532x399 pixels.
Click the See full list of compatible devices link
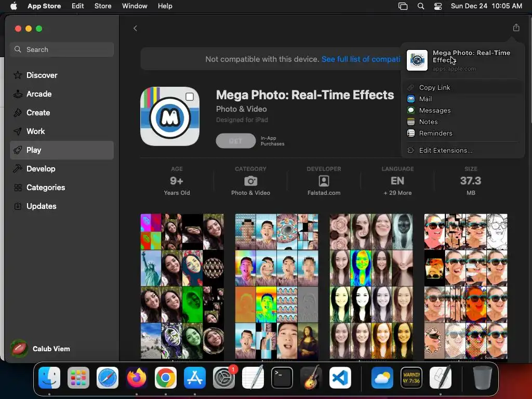click(361, 59)
